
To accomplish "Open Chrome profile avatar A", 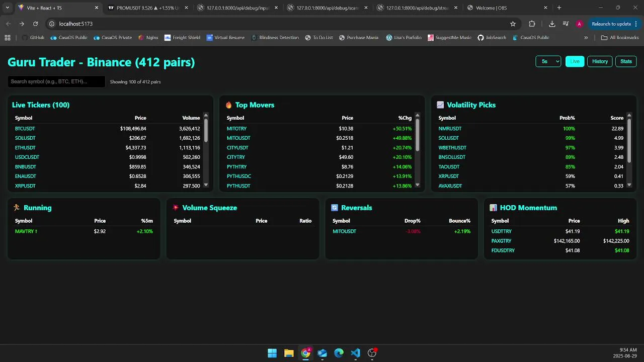I will [x=579, y=24].
